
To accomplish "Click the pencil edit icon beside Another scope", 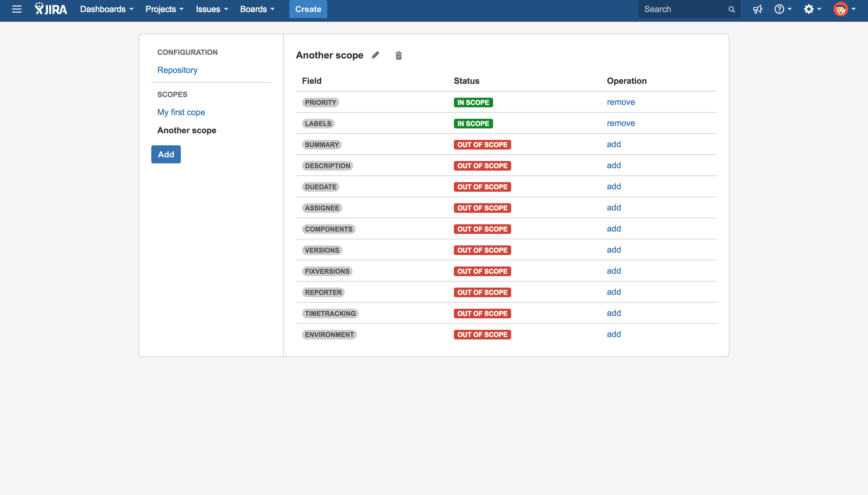I will [x=375, y=55].
